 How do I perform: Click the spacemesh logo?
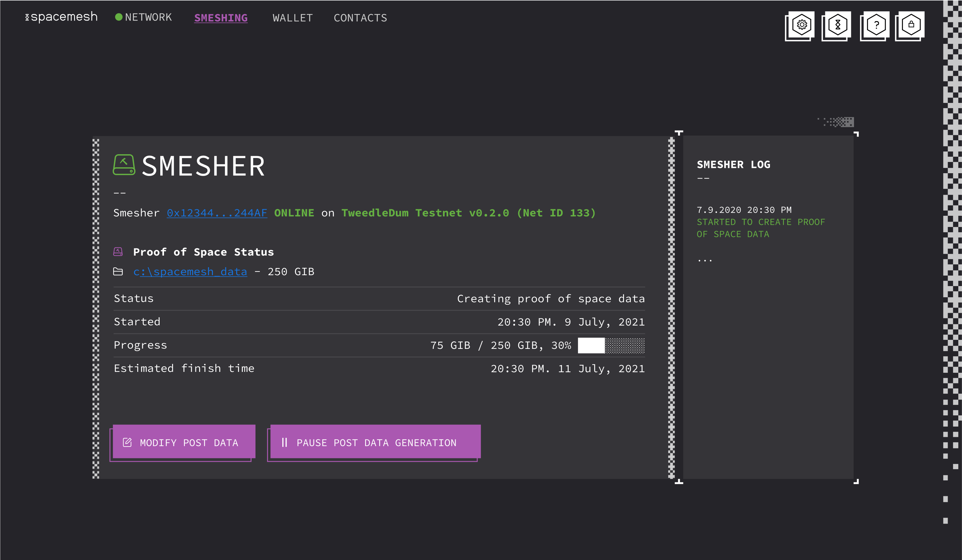[61, 17]
